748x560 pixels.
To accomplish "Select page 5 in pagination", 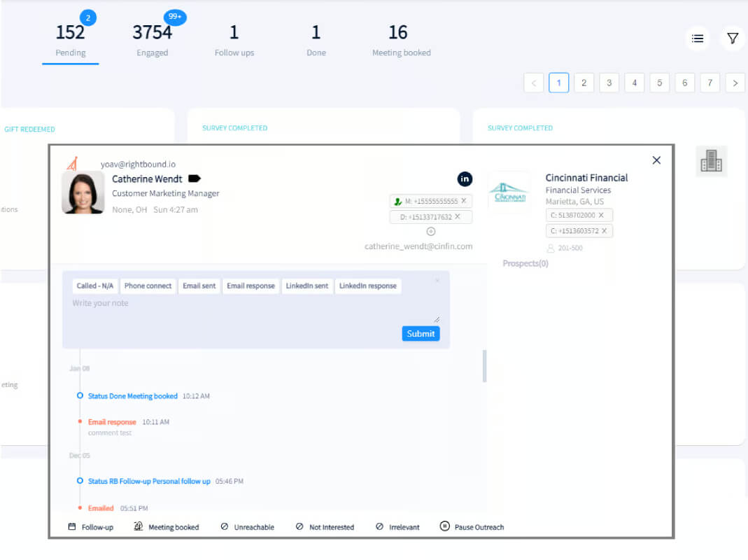I will 660,83.
